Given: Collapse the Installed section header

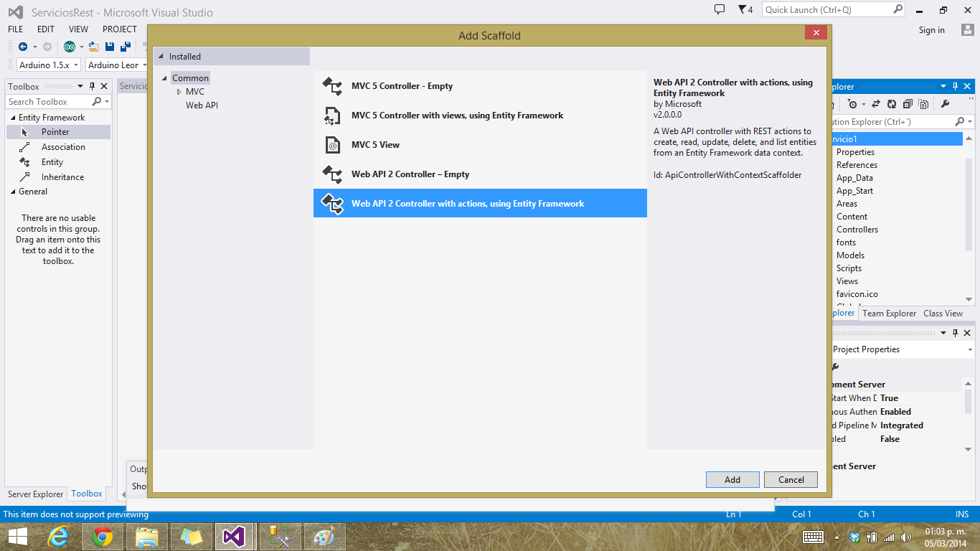Looking at the screenshot, I should click(161, 57).
